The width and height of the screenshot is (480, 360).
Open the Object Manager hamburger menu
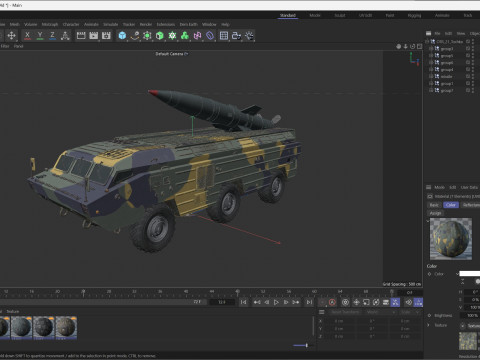pyautogui.click(x=429, y=33)
